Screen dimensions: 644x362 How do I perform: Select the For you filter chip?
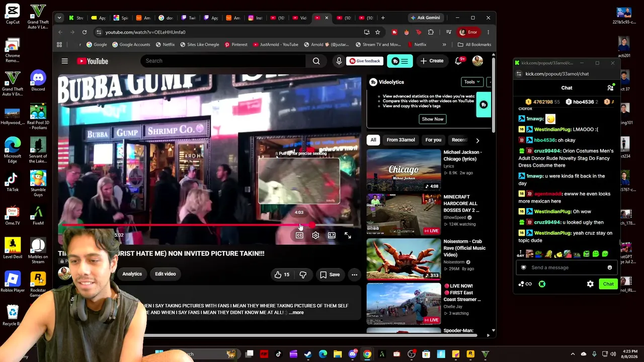tap(433, 140)
